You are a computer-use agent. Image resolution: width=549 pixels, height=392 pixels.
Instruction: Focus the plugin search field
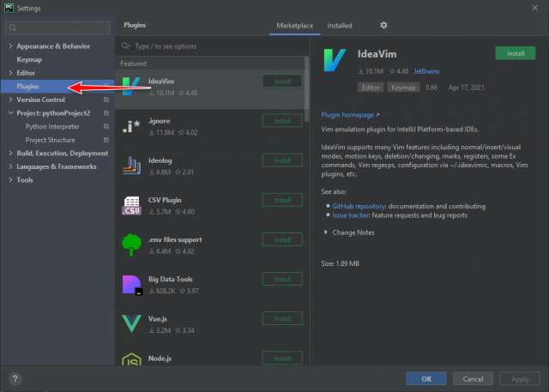point(213,45)
